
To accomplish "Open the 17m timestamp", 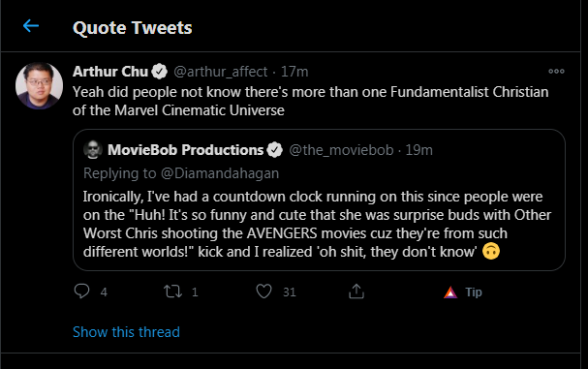I will point(294,72).
